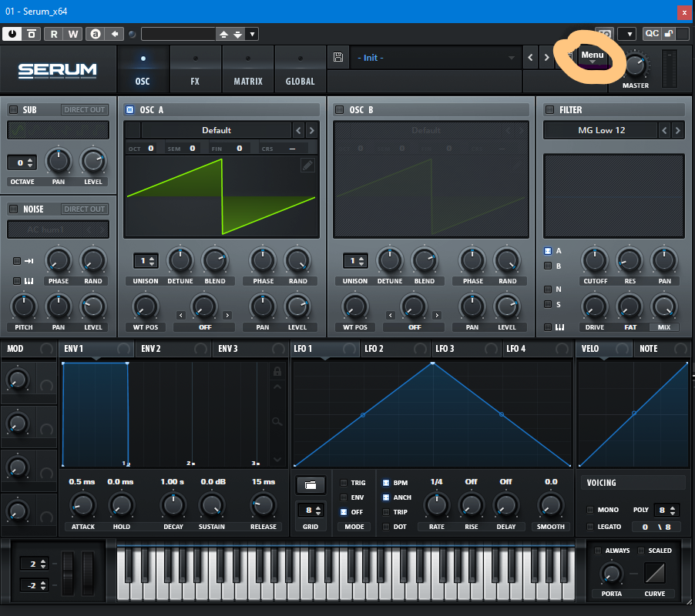Select the previous OSC A wavetable

(x=298, y=130)
